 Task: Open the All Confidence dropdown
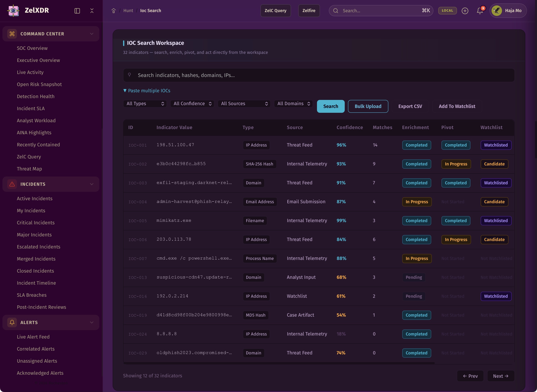[x=192, y=104]
